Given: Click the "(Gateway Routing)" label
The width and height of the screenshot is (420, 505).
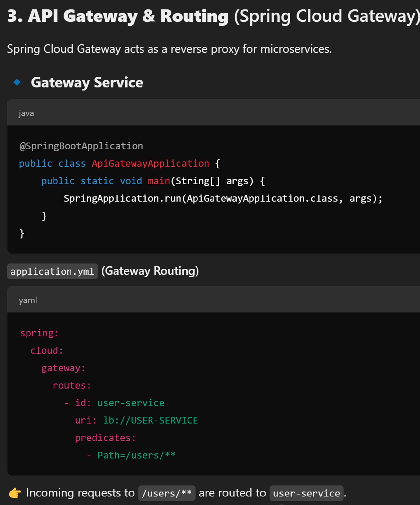Looking at the screenshot, I should coord(150,271).
